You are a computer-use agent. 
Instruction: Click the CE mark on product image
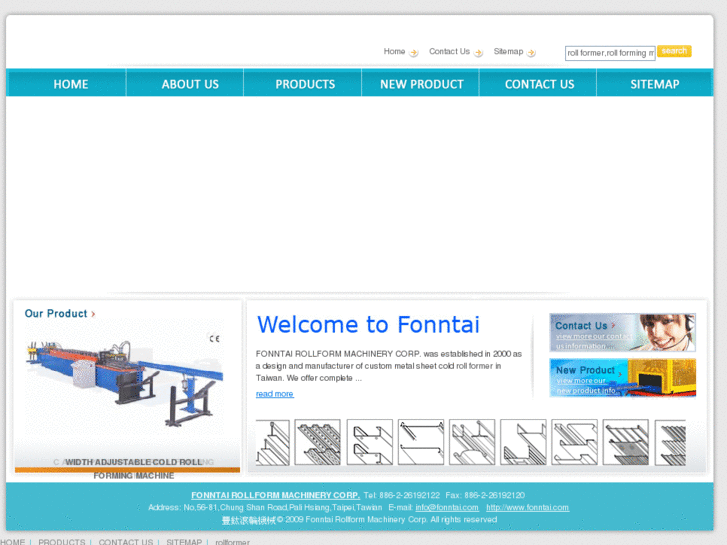[214, 339]
